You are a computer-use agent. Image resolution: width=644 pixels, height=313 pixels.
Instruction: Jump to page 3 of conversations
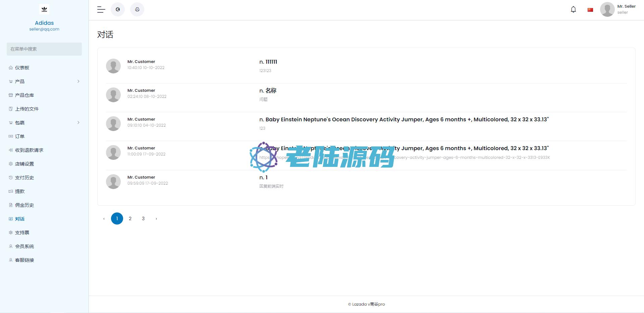143,218
